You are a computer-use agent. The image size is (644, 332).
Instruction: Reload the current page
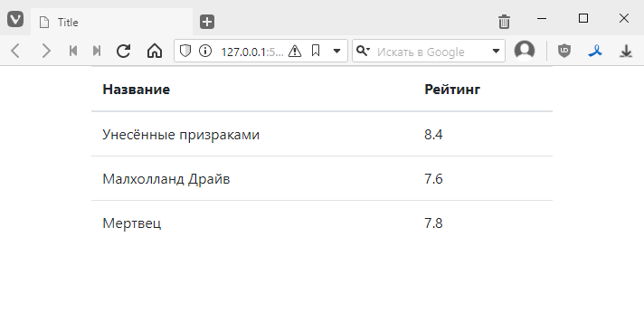(123, 51)
